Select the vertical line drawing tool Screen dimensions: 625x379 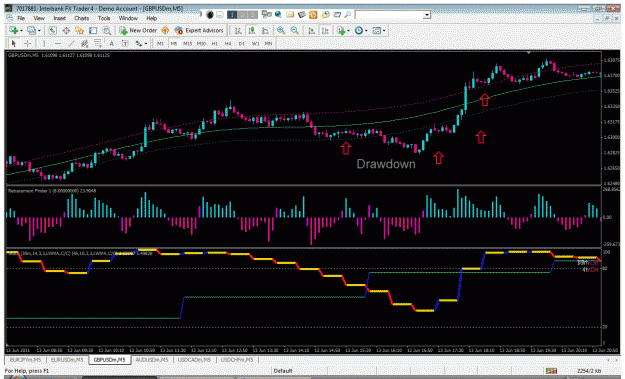pos(44,43)
